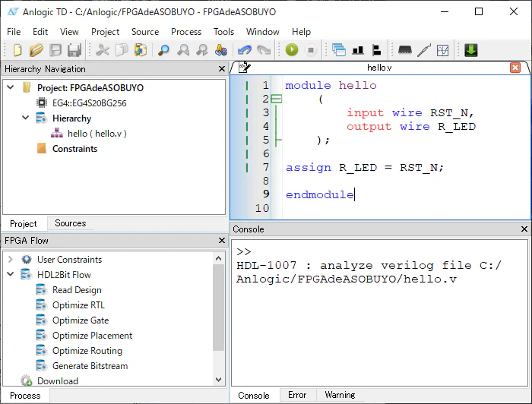Image resolution: width=532 pixels, height=404 pixels.
Task: Collapse the Hierarchy tree node
Action: coord(26,118)
